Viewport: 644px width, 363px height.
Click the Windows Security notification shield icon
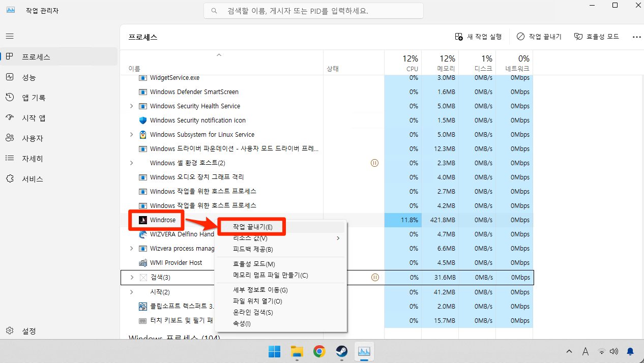coord(143,120)
